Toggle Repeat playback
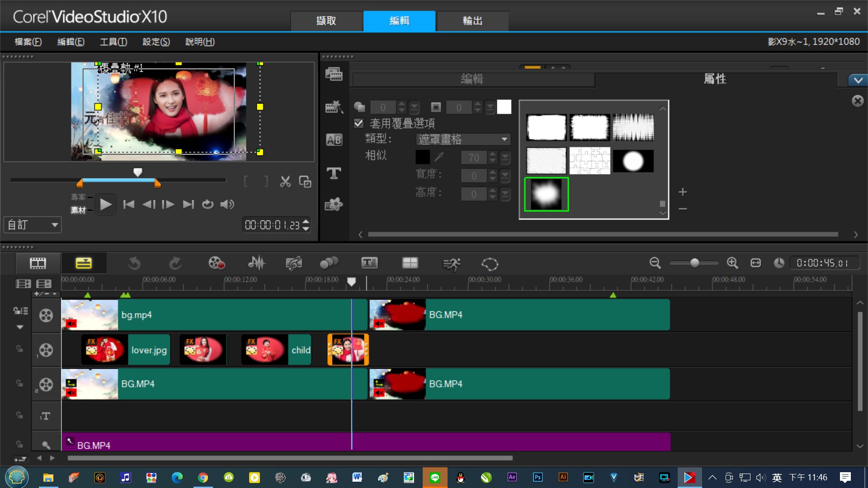Screen dimensions: 868x488 [208, 204]
